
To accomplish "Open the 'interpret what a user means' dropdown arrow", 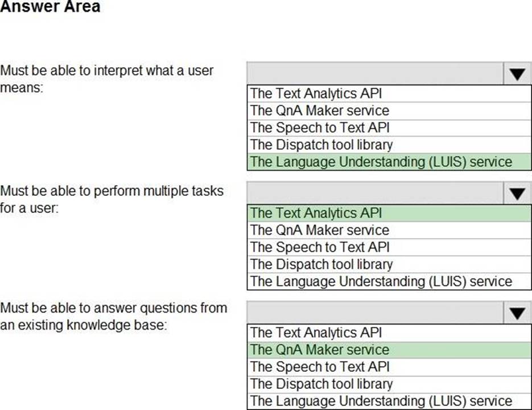I will (x=517, y=74).
